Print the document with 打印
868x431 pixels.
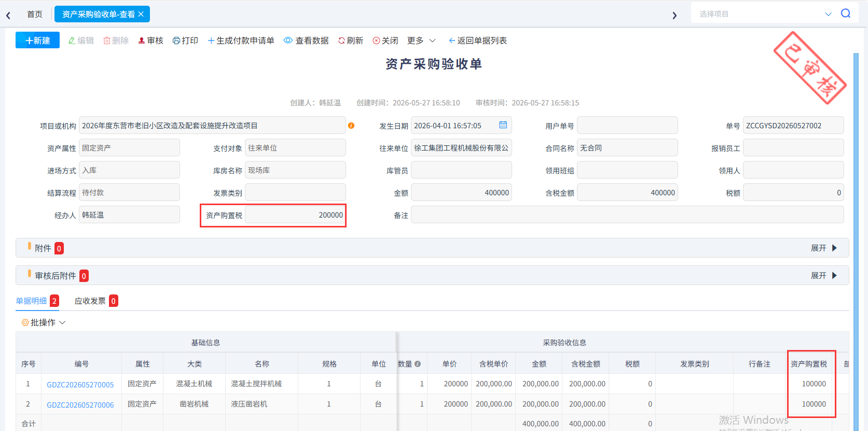click(185, 41)
